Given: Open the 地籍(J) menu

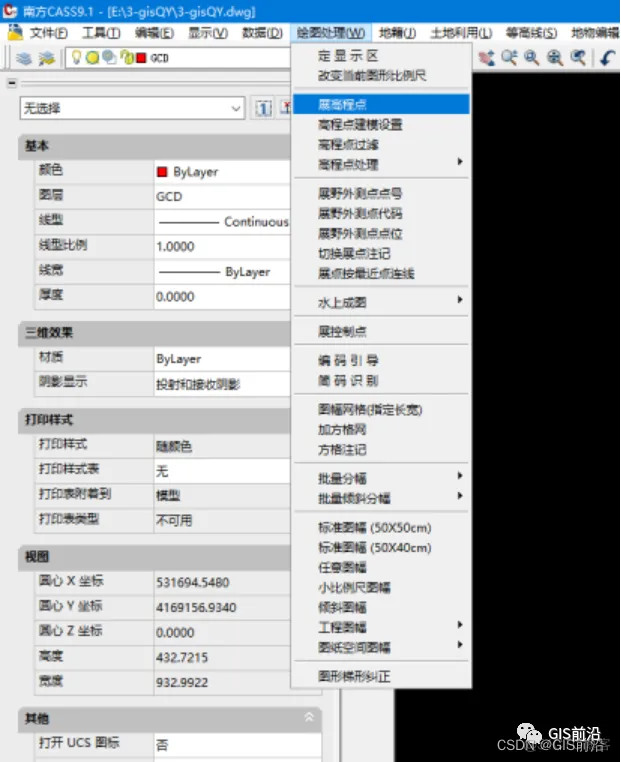Looking at the screenshot, I should coord(397,33).
